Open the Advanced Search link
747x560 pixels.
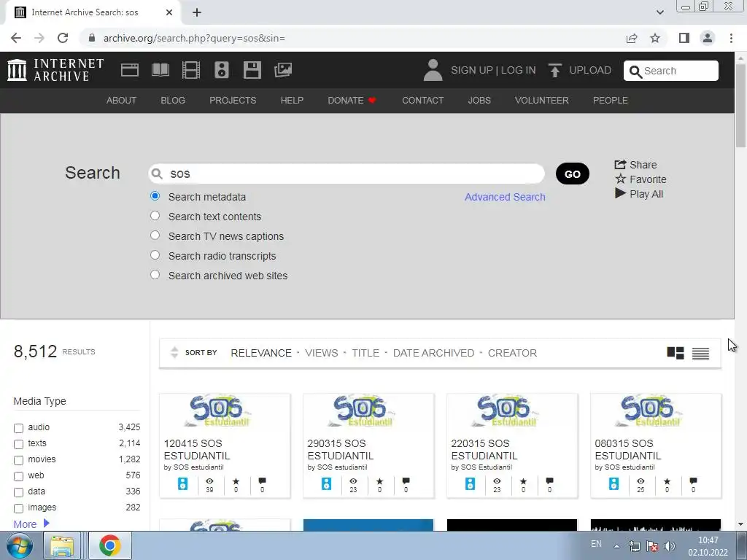coord(505,197)
